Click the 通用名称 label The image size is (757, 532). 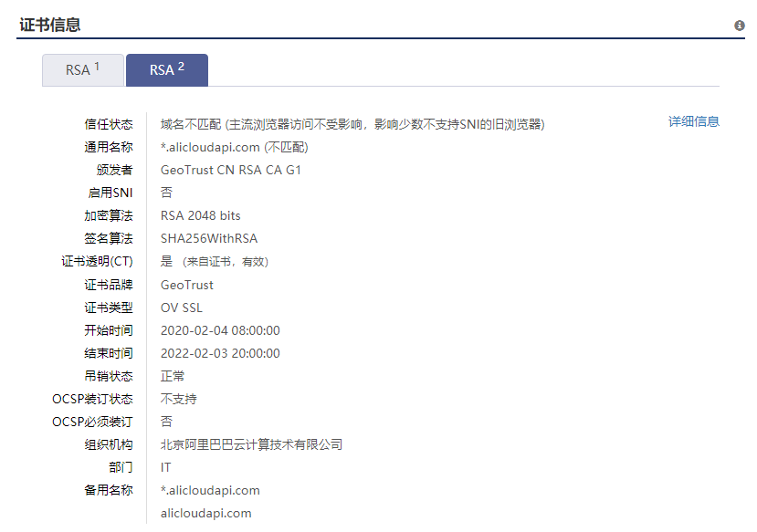(109, 147)
